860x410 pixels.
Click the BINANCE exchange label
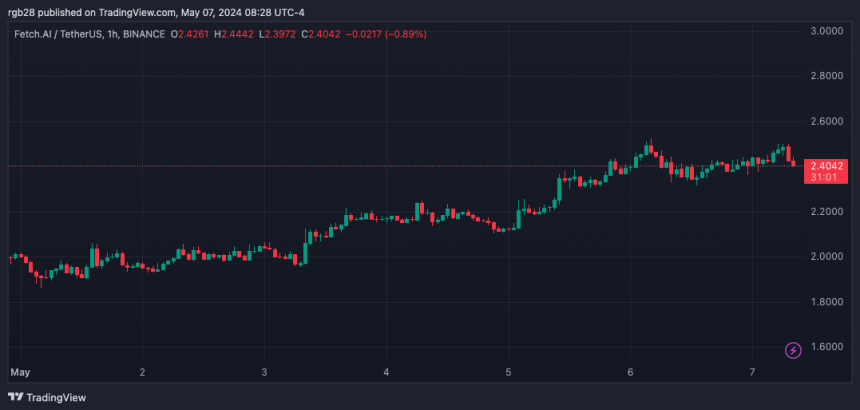pyautogui.click(x=145, y=34)
